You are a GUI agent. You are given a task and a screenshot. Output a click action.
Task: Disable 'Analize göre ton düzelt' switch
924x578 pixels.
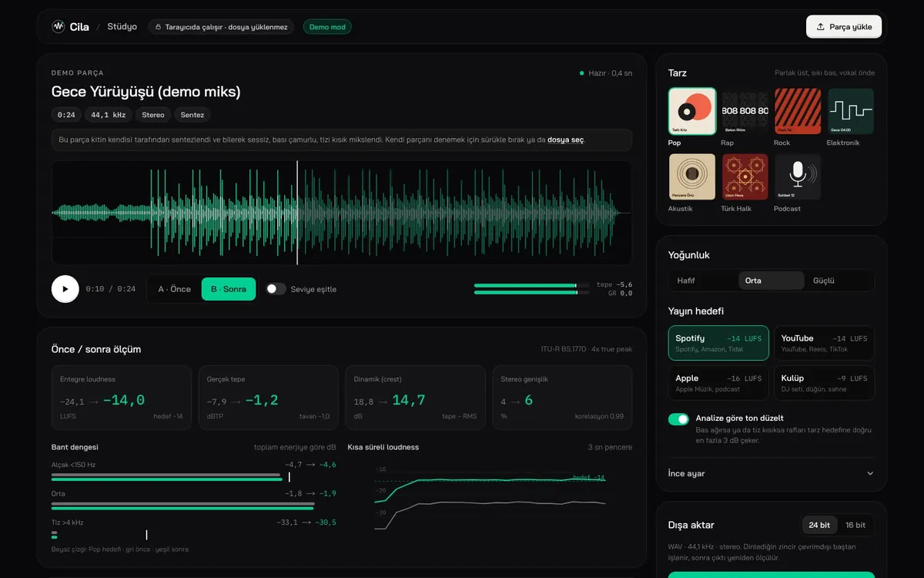(678, 418)
